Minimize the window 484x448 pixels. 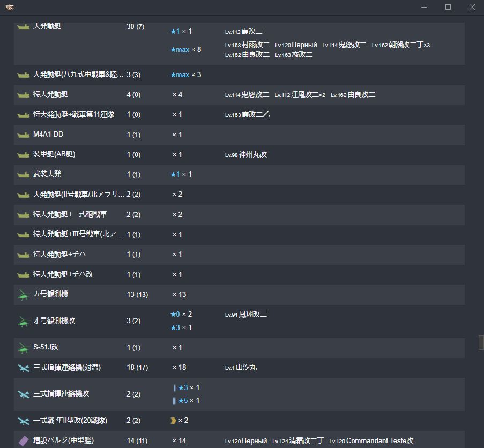tap(424, 7)
